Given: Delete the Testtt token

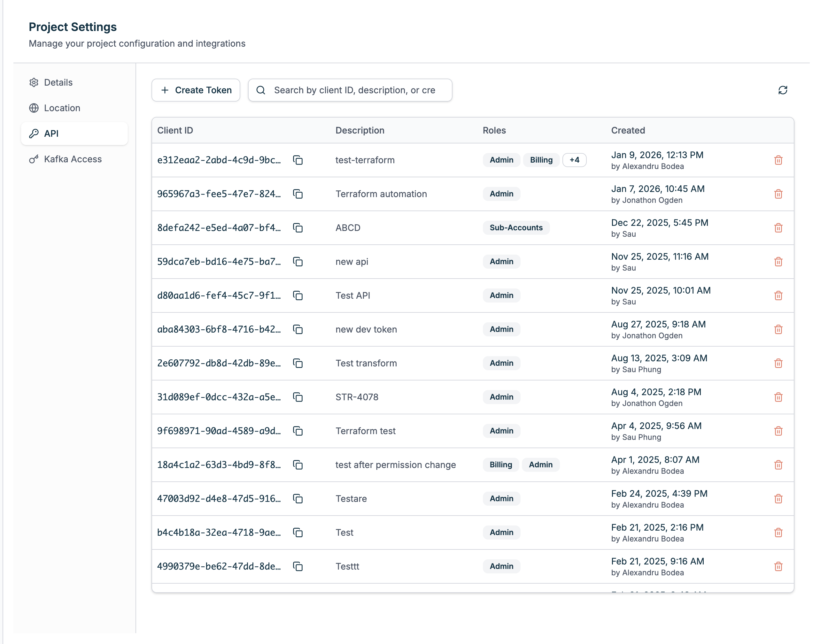Looking at the screenshot, I should tap(778, 566).
